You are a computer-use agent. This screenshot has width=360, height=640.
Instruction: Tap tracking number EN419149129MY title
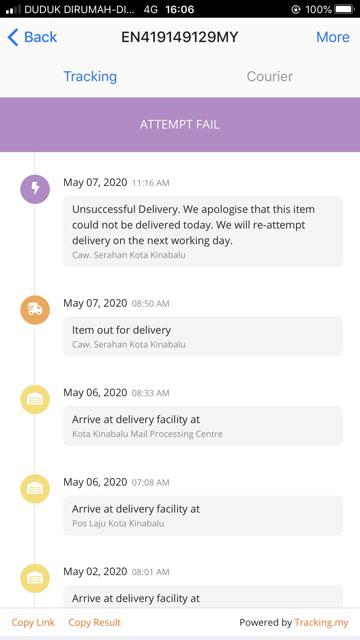pos(180,37)
